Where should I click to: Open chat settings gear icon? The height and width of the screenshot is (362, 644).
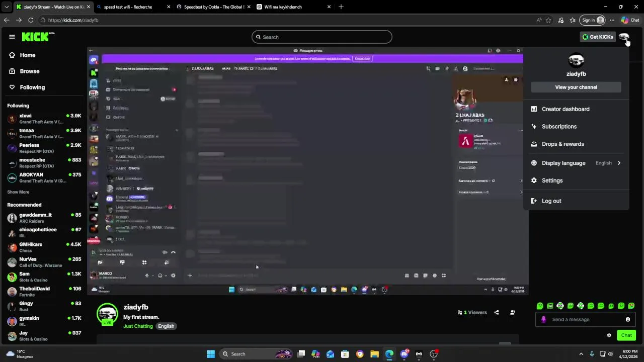609,335
